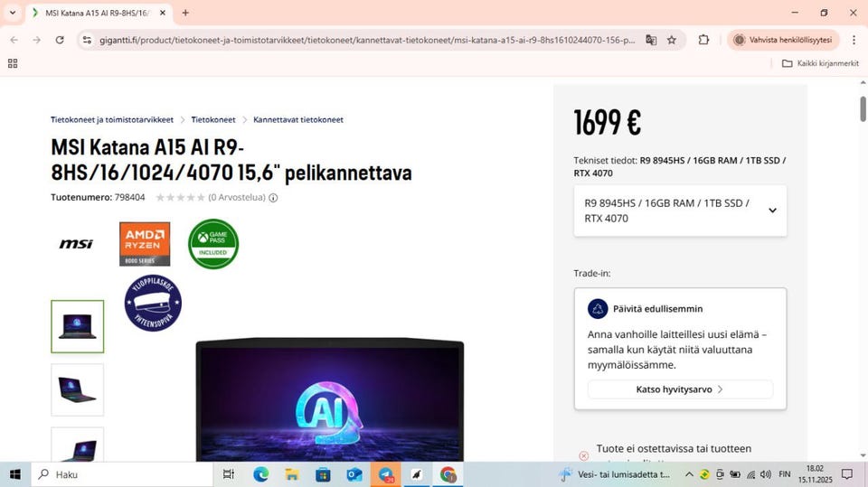The height and width of the screenshot is (487, 868).
Task: Click the Haku taskbar search field
Action: 122,474
